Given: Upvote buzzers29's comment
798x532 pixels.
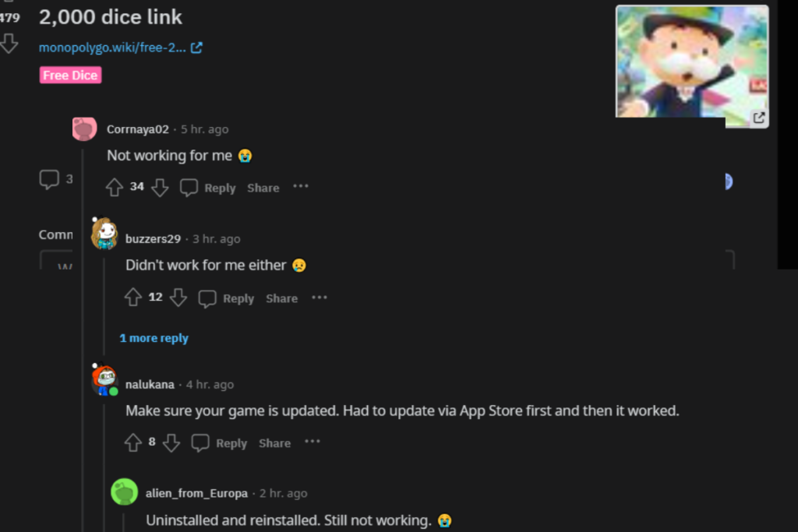Looking at the screenshot, I should pyautogui.click(x=133, y=298).
